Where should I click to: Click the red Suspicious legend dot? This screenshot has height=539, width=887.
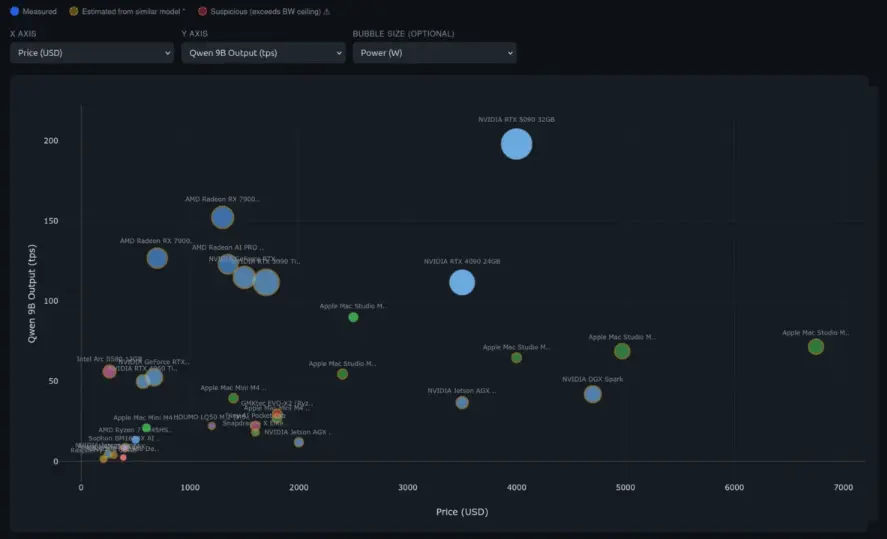pyautogui.click(x=203, y=11)
